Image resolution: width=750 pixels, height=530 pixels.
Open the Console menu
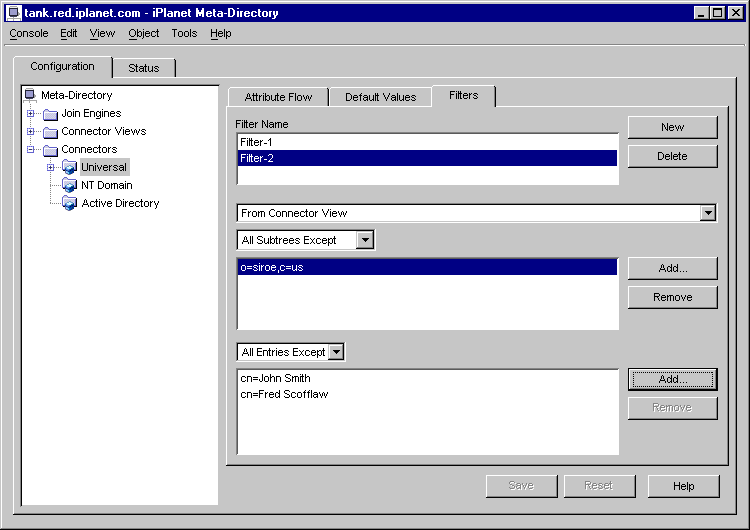click(x=29, y=33)
